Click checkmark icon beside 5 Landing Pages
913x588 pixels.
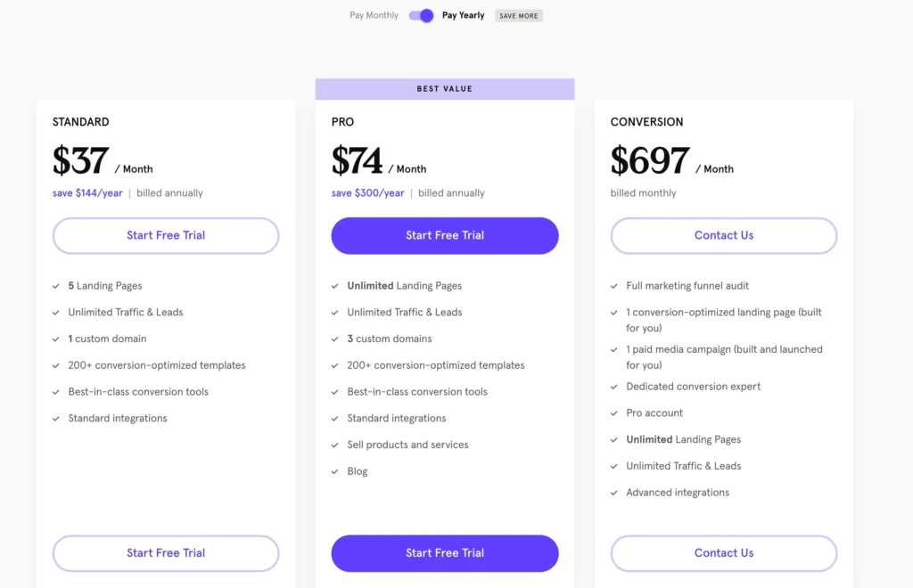click(56, 286)
